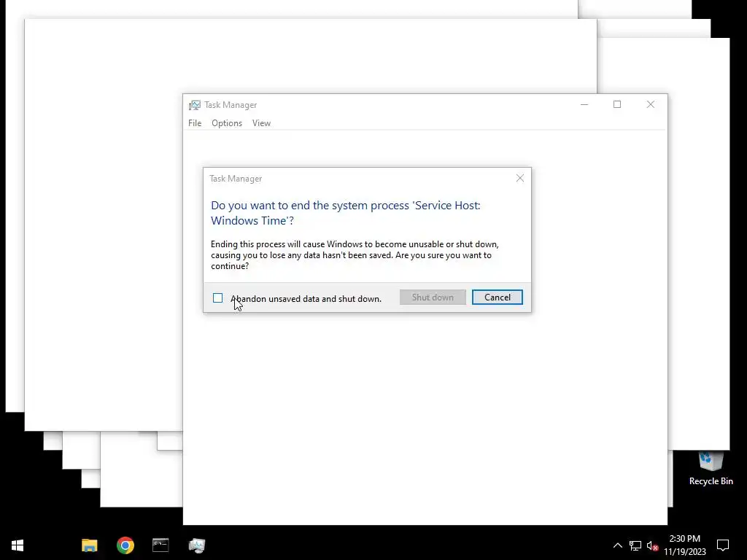Screen dimensions: 747x560
Task: Open the Options menu in Task Manager
Action: tap(227, 122)
